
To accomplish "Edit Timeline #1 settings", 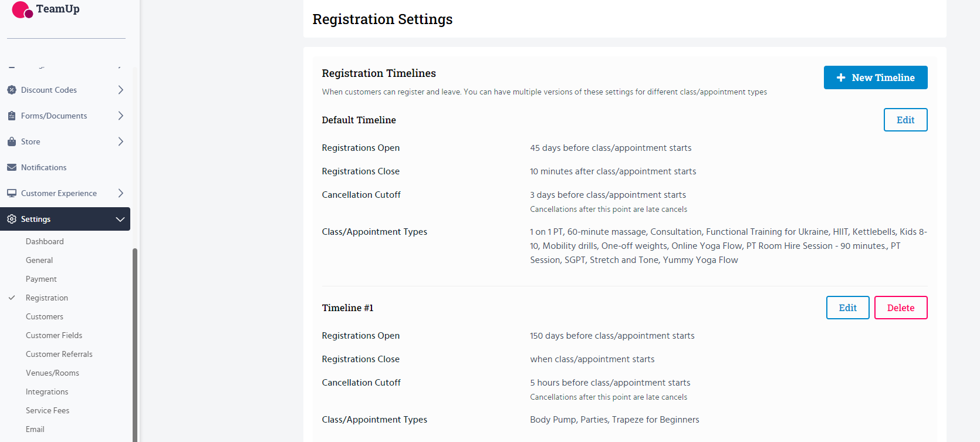I will (x=847, y=308).
